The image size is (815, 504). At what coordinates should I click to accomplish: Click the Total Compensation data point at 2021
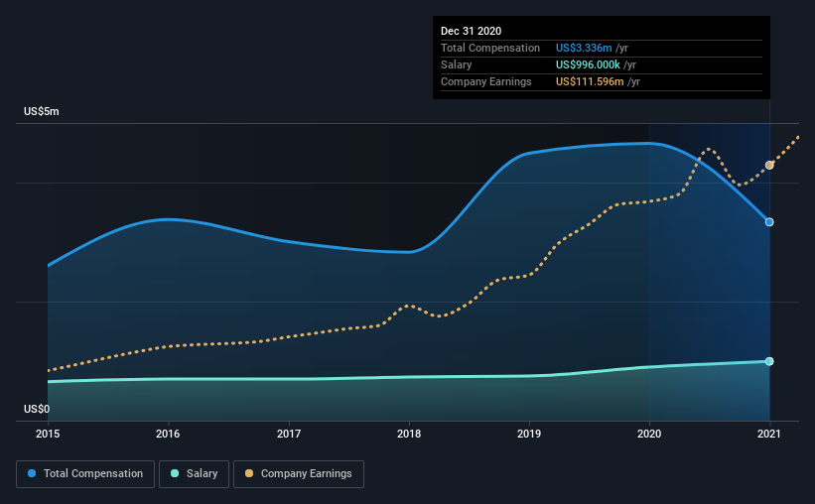coord(769,222)
